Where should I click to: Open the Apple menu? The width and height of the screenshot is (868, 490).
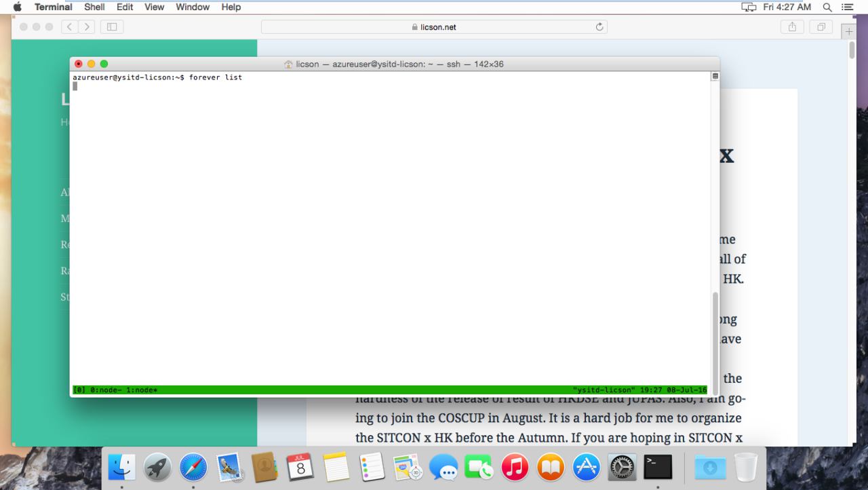click(x=17, y=7)
